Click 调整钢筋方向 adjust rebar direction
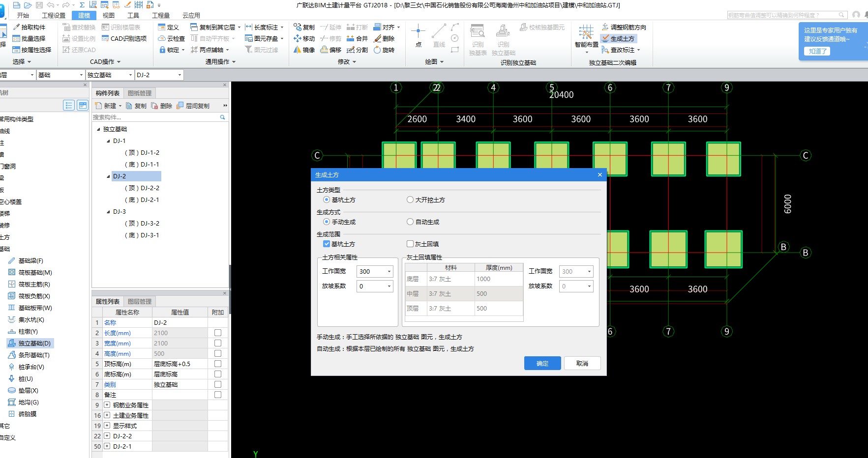 624,27
